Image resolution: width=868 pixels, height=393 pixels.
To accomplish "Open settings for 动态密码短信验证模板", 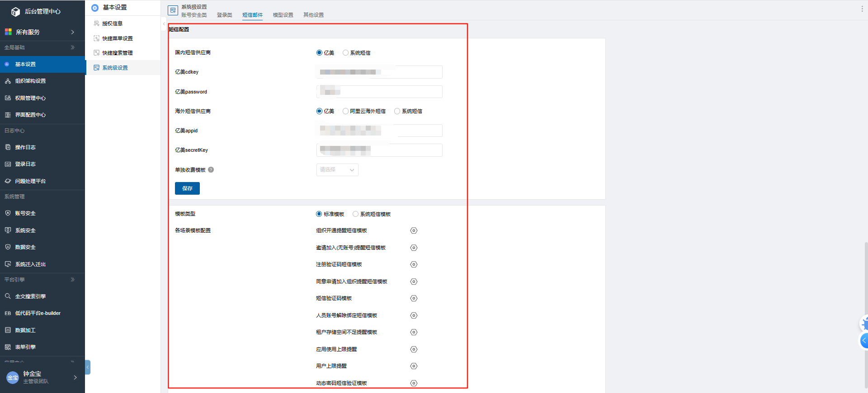I will coord(414,383).
